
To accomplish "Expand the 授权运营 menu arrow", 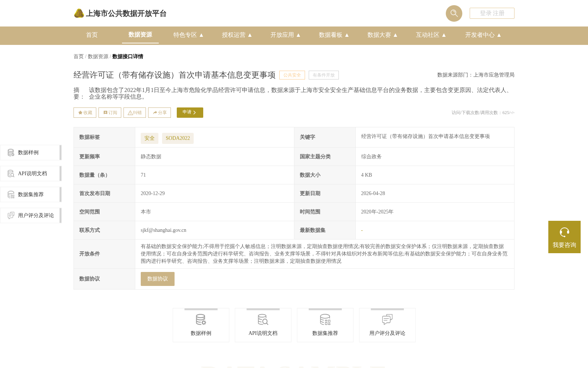I will [x=250, y=35].
